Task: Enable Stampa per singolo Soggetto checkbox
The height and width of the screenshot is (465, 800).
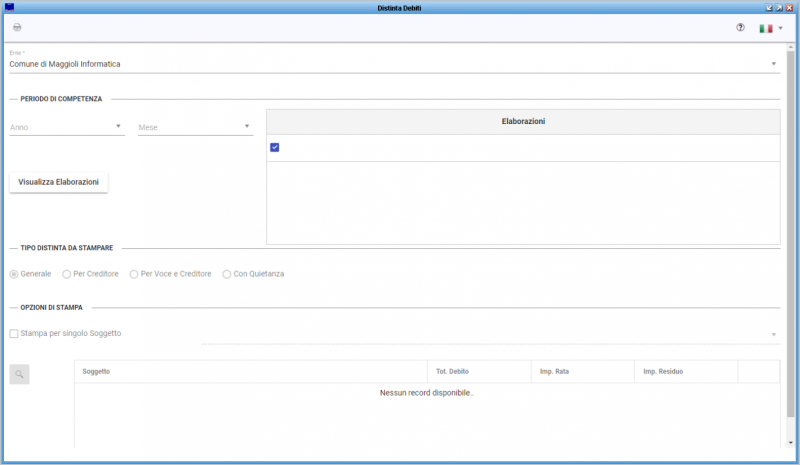Action: [x=14, y=333]
